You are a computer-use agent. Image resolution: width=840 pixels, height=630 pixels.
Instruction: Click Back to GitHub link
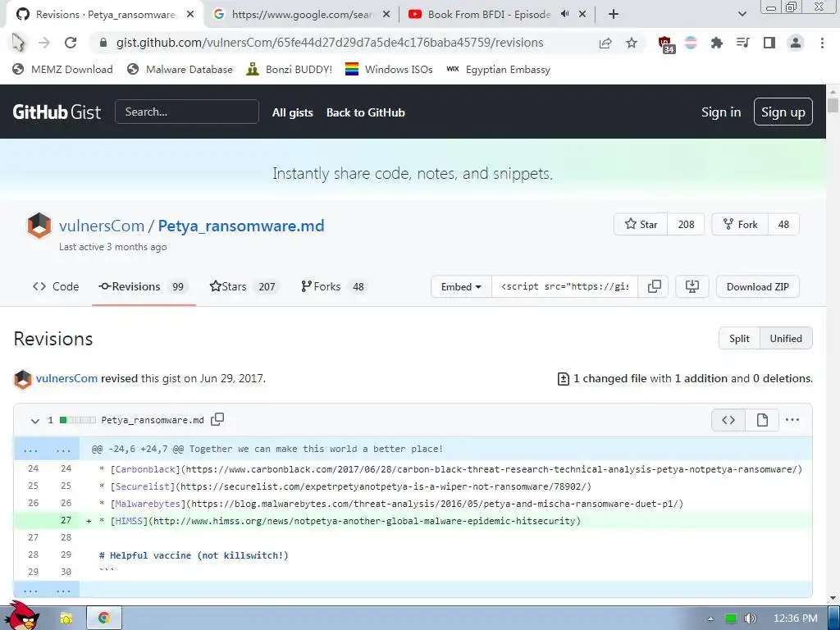[366, 112]
